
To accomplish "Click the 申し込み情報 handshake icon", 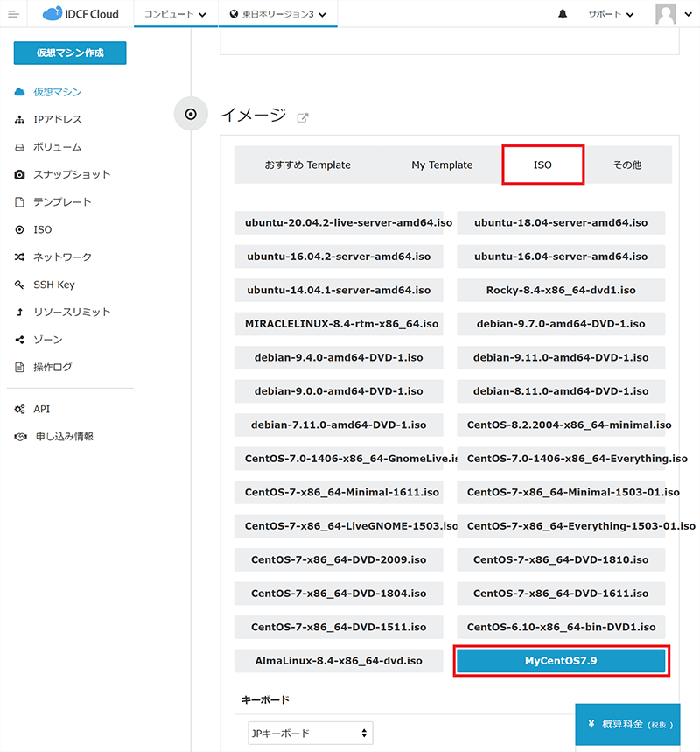I will pyautogui.click(x=20, y=437).
